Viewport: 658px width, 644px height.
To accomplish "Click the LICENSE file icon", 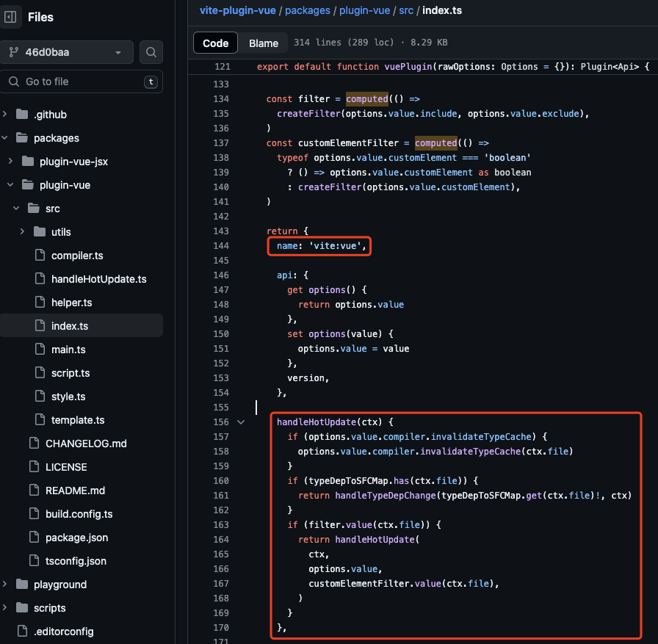I will click(x=34, y=466).
